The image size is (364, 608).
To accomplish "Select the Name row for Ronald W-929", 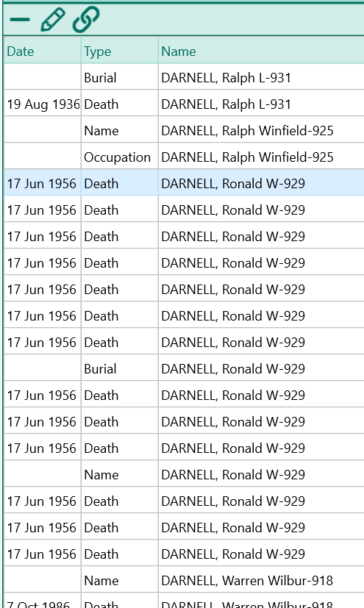I will coord(184,475).
